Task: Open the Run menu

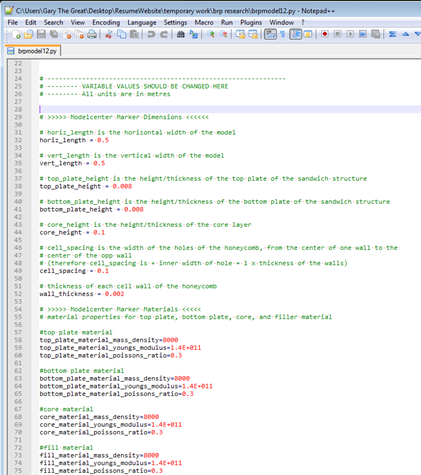Action: 227,22
